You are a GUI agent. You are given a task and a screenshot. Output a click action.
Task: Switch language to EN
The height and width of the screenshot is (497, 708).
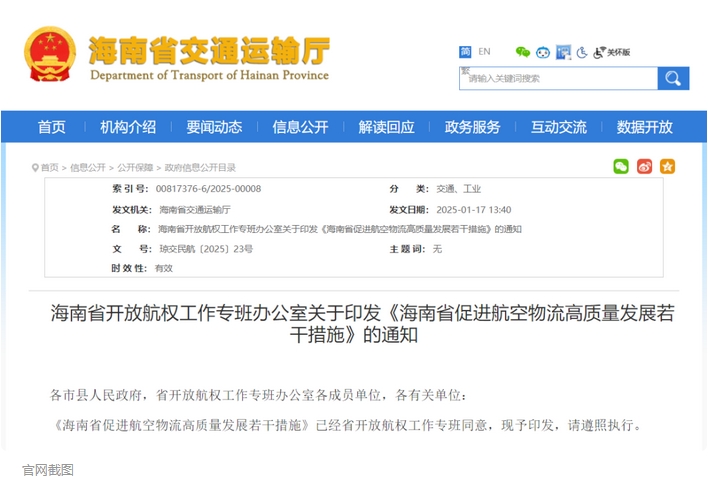tap(484, 51)
